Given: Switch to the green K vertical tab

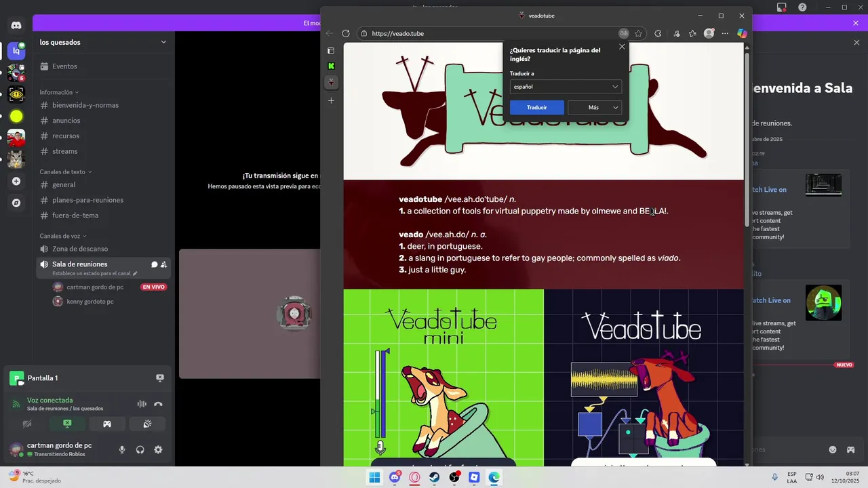Looking at the screenshot, I should pyautogui.click(x=331, y=66).
